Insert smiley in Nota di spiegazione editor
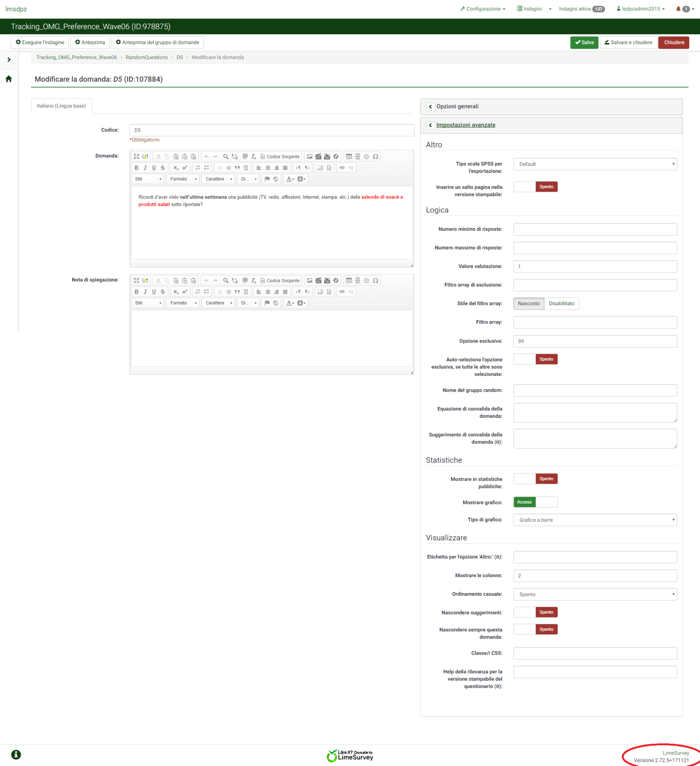The width and height of the screenshot is (700, 766). (366, 281)
